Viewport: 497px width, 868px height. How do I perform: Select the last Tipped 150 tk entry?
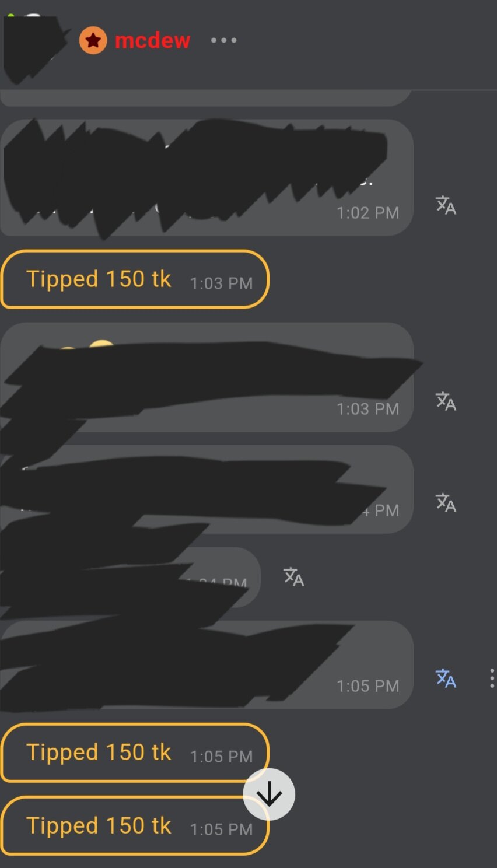[135, 826]
